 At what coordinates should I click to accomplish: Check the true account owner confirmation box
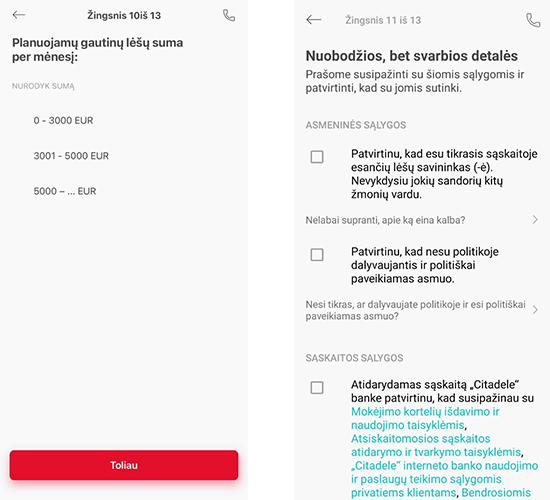317,157
